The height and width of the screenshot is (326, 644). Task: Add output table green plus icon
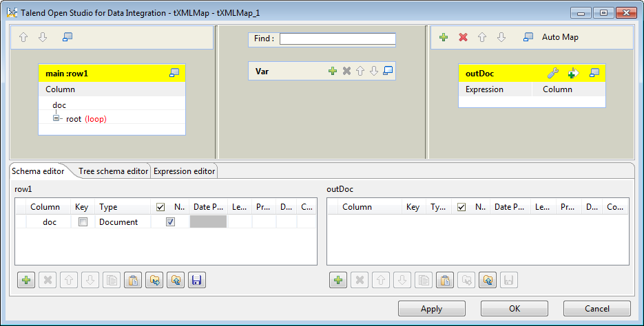pyautogui.click(x=444, y=37)
